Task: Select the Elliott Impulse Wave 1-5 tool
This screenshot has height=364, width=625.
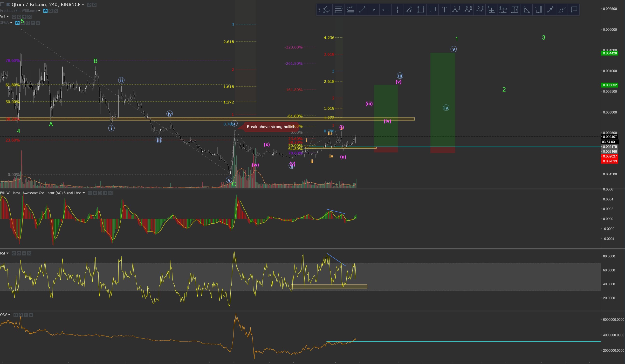Action: pyautogui.click(x=456, y=10)
